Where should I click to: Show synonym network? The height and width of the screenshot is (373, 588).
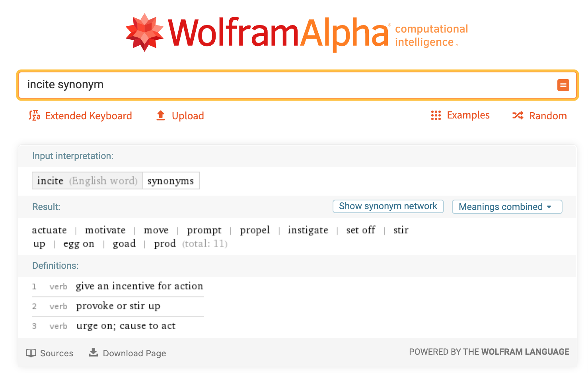[x=388, y=206]
